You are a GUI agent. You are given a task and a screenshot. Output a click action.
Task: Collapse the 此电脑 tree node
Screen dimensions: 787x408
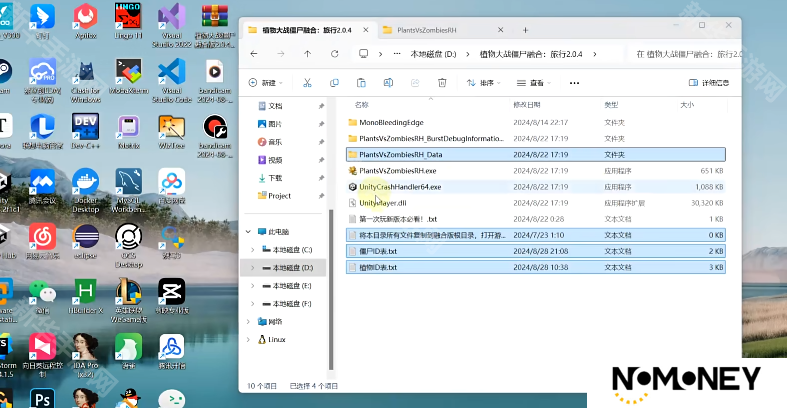point(248,232)
